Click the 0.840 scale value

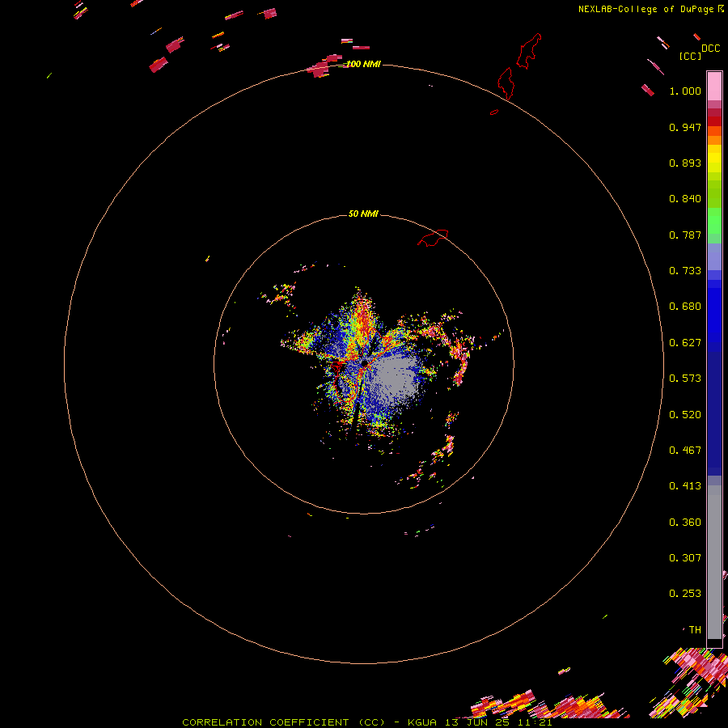tap(685, 199)
